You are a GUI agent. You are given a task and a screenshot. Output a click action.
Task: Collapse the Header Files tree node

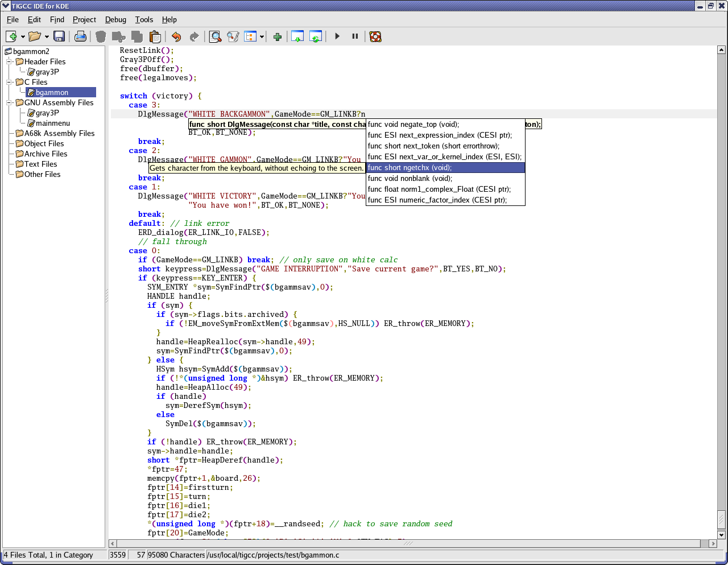tap(9, 61)
